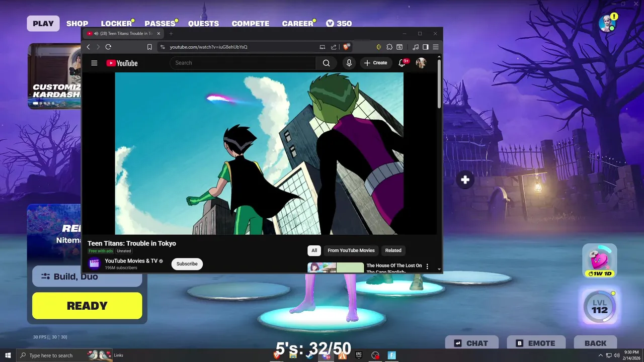
Task: Open the heart quest icon showing 1W 1D
Action: point(599,260)
